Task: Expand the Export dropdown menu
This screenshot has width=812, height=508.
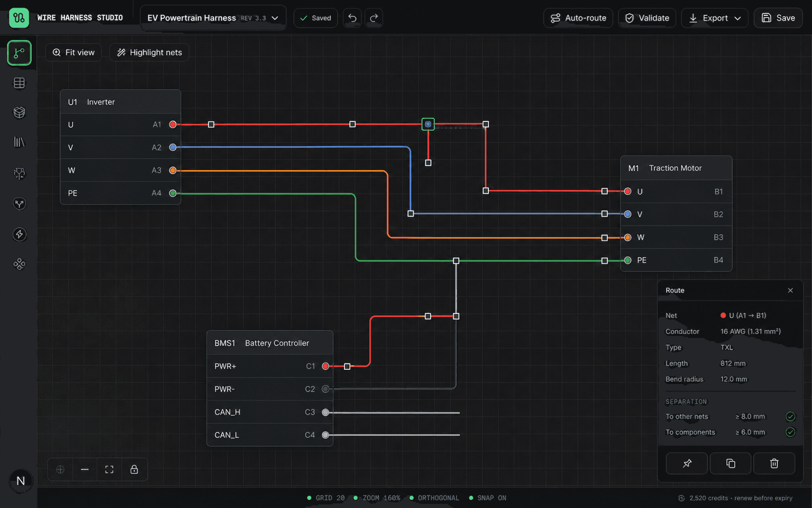Action: point(715,18)
